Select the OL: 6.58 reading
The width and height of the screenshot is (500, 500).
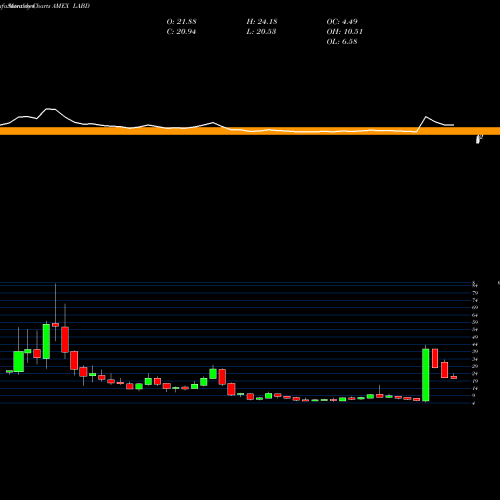(x=342, y=42)
